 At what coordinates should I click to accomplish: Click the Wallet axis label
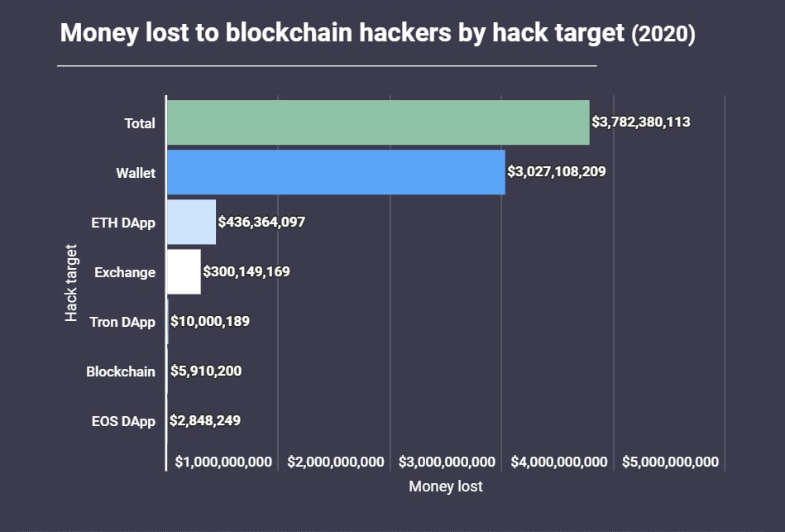(136, 173)
